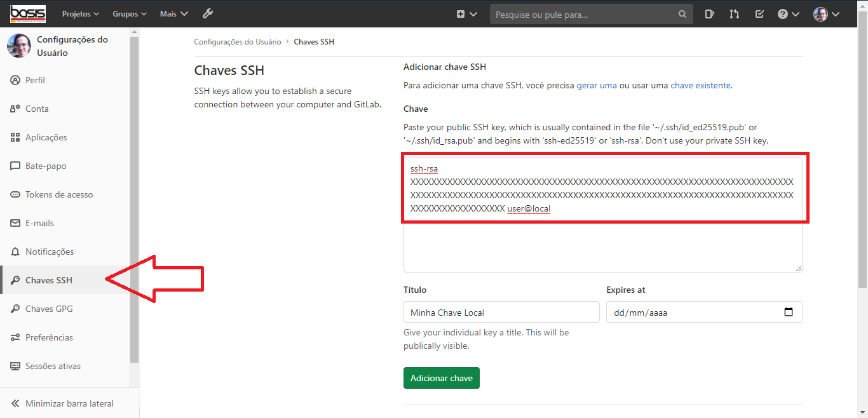Open Conta settings in sidebar

36,109
